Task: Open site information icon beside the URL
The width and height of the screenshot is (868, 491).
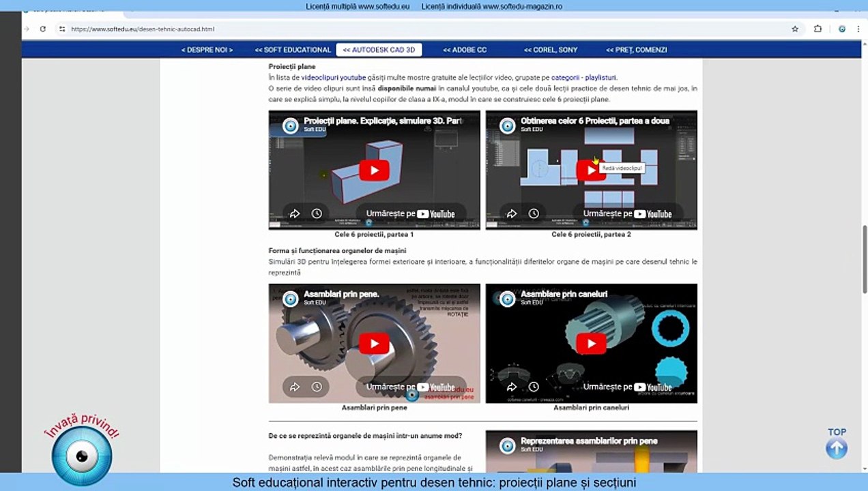Action: (62, 29)
